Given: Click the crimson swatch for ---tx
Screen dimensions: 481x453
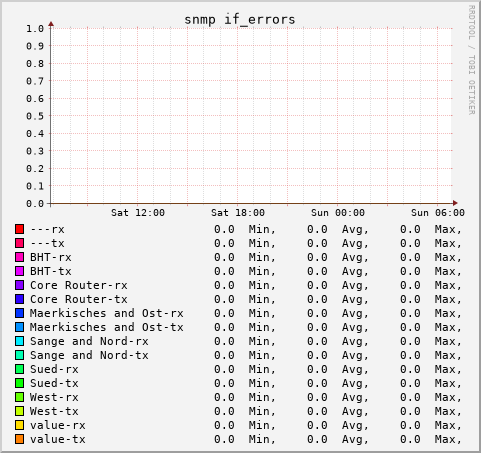Looking at the screenshot, I should pos(19,243).
